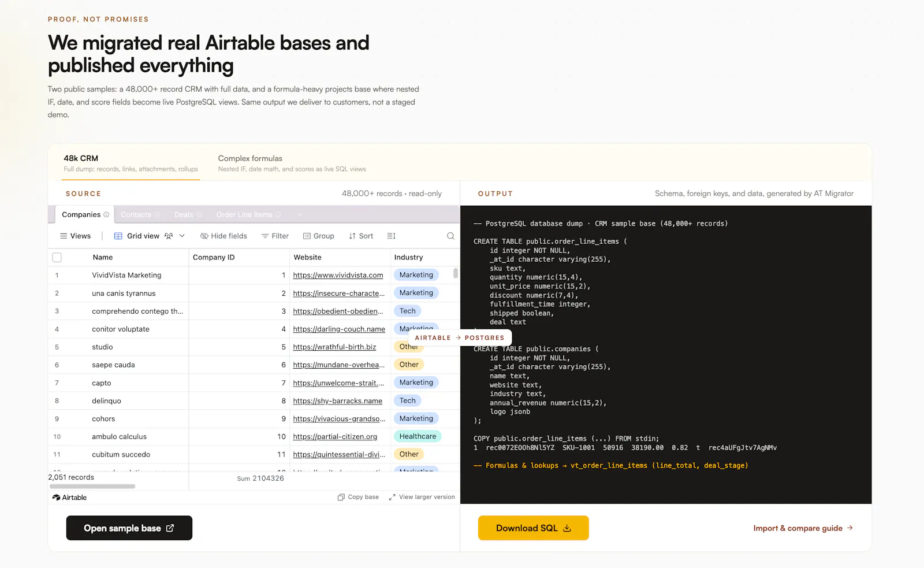Click the search magnifier icon in grid
Viewport: 924px width, 568px height.
[x=450, y=236]
